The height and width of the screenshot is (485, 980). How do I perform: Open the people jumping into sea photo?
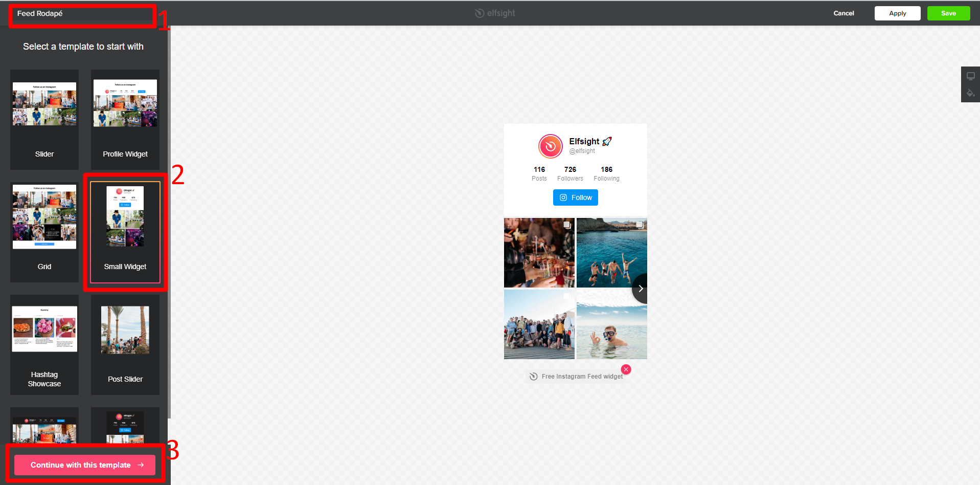611,253
